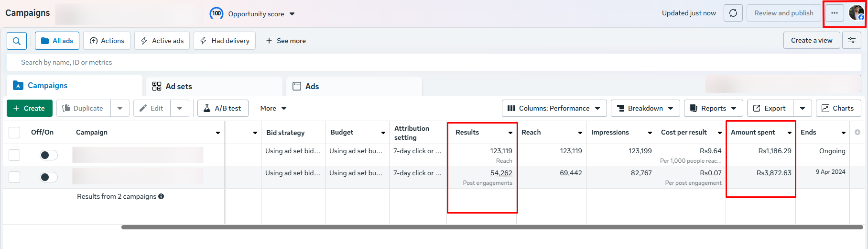Click the green Create button
The image size is (868, 249).
pyautogui.click(x=29, y=109)
